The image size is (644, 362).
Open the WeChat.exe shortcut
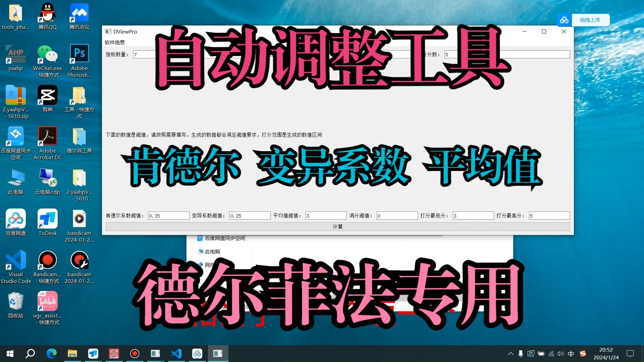pyautogui.click(x=47, y=54)
